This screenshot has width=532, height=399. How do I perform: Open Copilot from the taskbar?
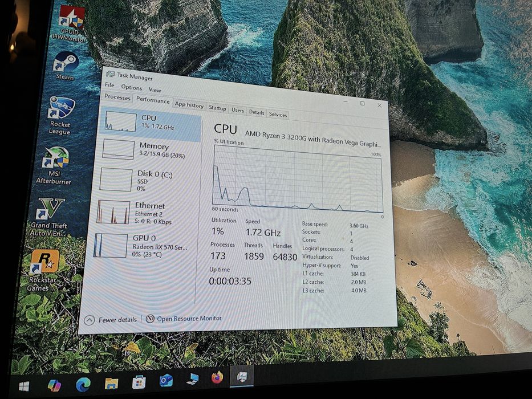tap(54, 385)
